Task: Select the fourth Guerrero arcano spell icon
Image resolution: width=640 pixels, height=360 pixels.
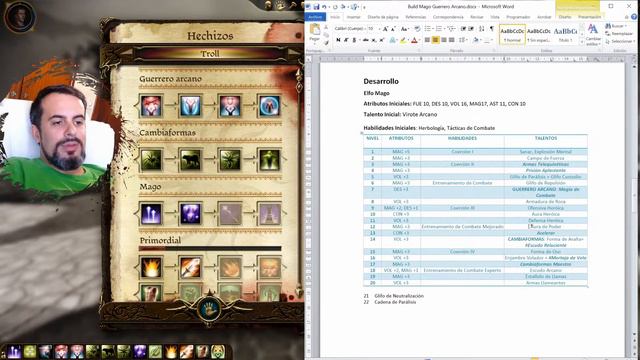Action: 269,106
